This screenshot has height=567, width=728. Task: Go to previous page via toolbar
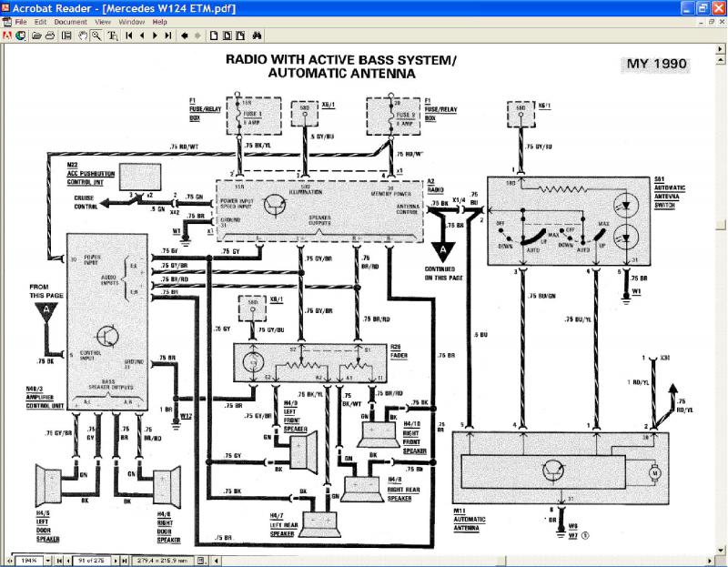(x=142, y=35)
